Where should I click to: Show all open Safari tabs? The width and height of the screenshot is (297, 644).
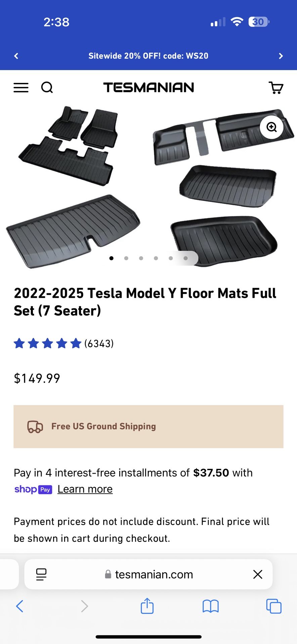273,606
